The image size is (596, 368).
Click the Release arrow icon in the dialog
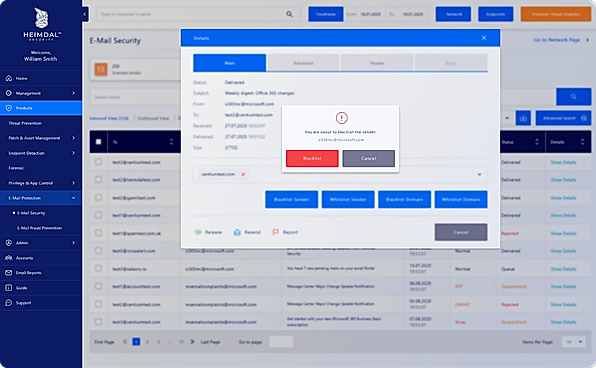[x=198, y=232]
